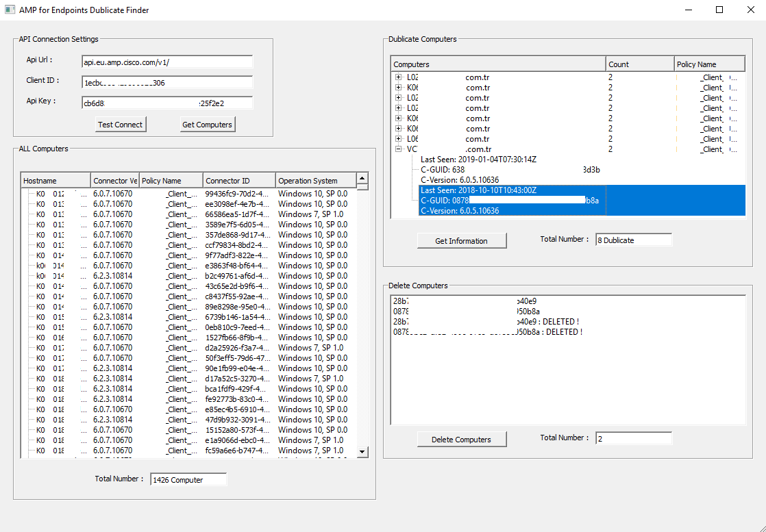Click the '8 Dublicate' total number field
This screenshot has height=532, width=766.
click(x=634, y=240)
